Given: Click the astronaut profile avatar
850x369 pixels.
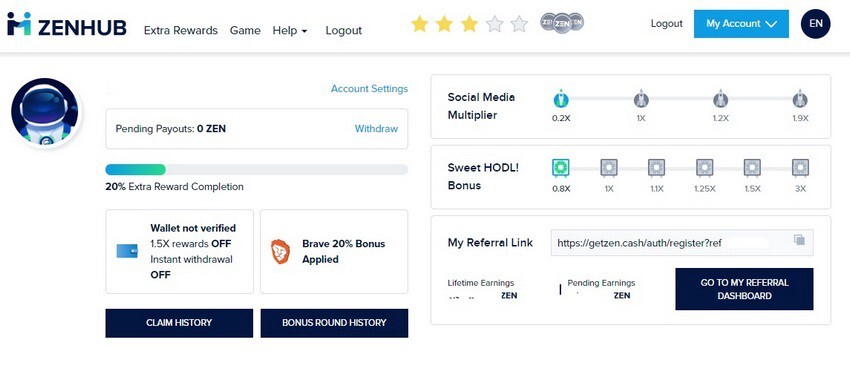Looking at the screenshot, I should 45,112.
